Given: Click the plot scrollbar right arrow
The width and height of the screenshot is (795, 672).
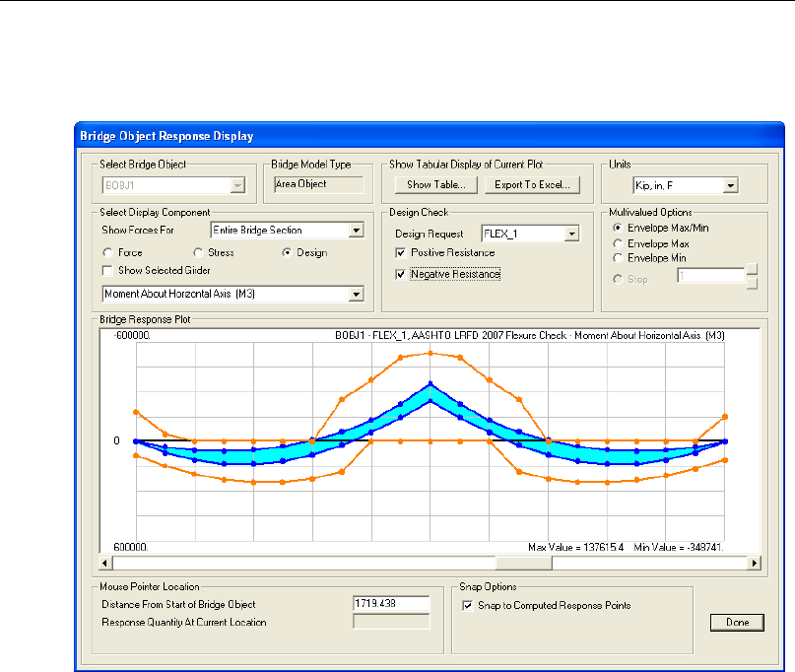Looking at the screenshot, I should pos(755,563).
